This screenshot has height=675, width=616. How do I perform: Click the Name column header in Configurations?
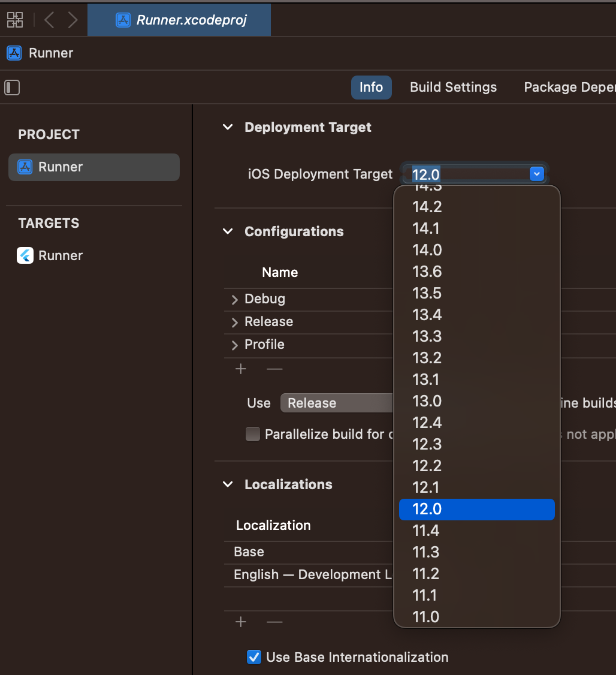280,273
